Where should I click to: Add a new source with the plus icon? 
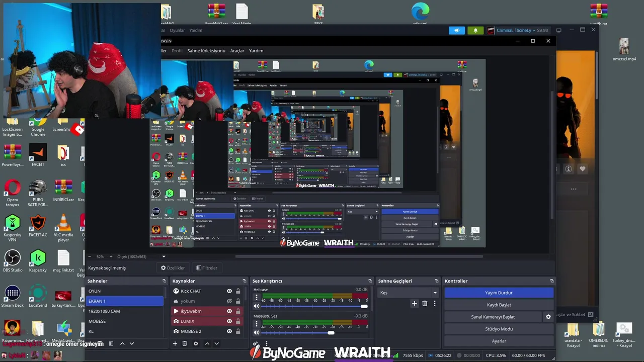175,343
